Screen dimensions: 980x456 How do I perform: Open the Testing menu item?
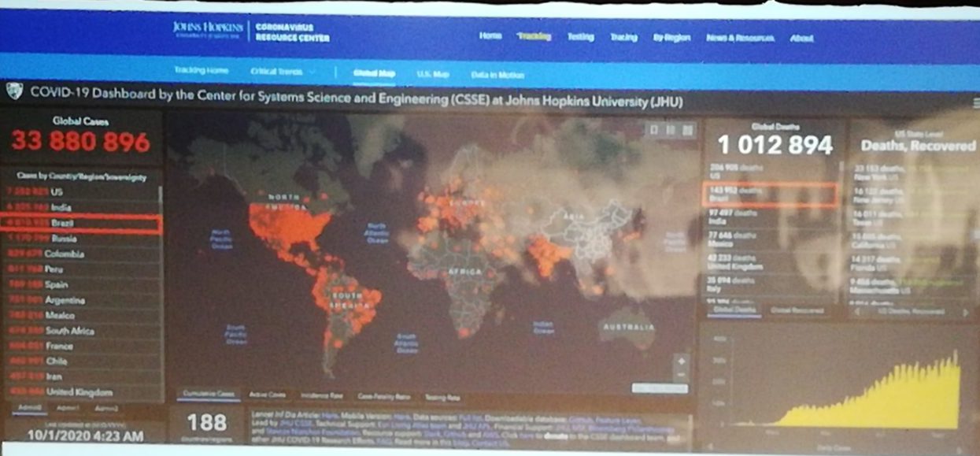580,37
